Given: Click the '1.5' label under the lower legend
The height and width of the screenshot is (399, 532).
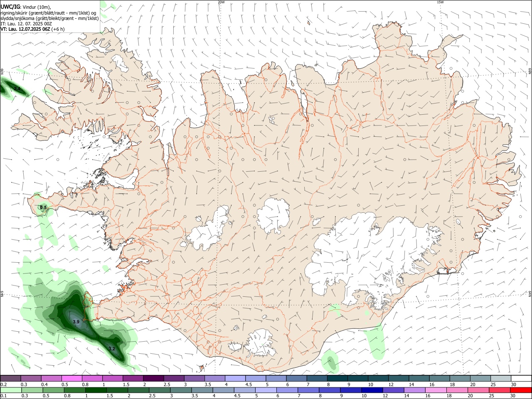Looking at the screenshot, I should 110,396.
